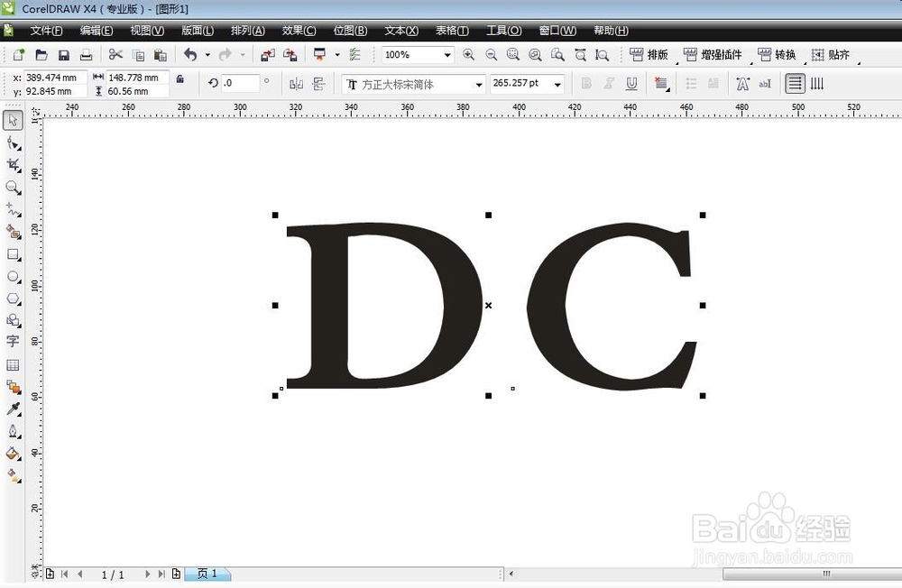Save the document with the floppy icon
Viewport: 902px width, 588px height.
tap(64, 55)
